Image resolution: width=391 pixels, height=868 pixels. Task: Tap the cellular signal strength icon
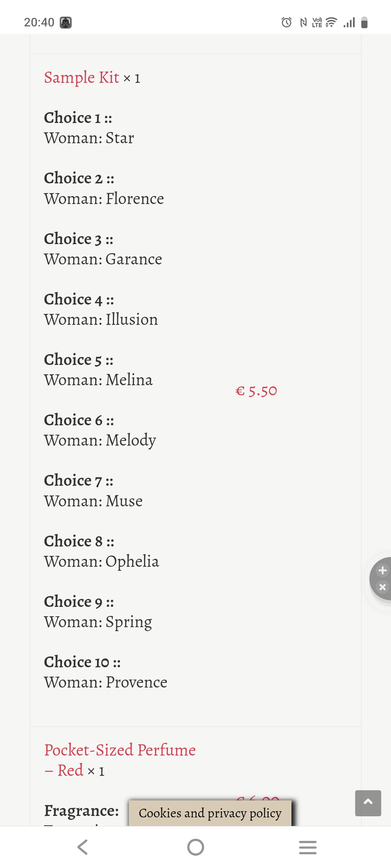click(x=349, y=22)
